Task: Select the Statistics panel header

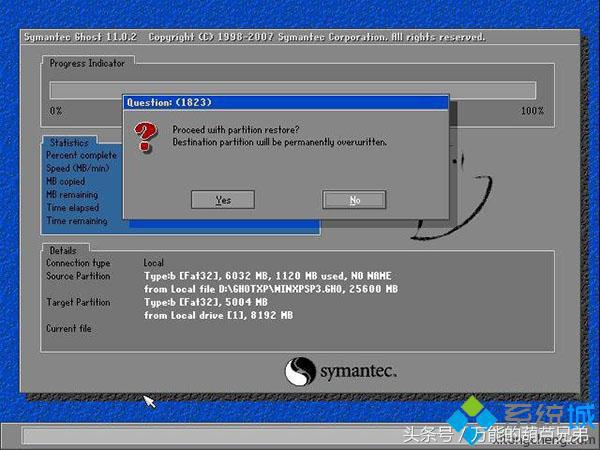Action: point(70,143)
